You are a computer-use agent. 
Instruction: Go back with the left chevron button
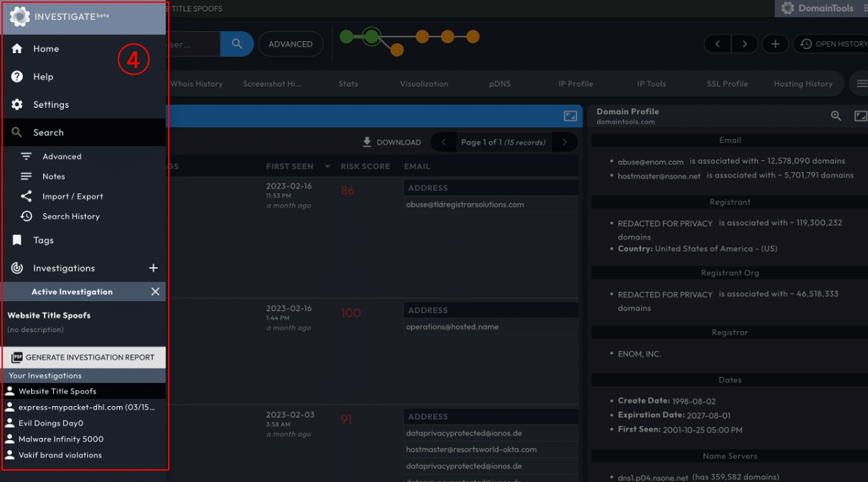tap(718, 44)
